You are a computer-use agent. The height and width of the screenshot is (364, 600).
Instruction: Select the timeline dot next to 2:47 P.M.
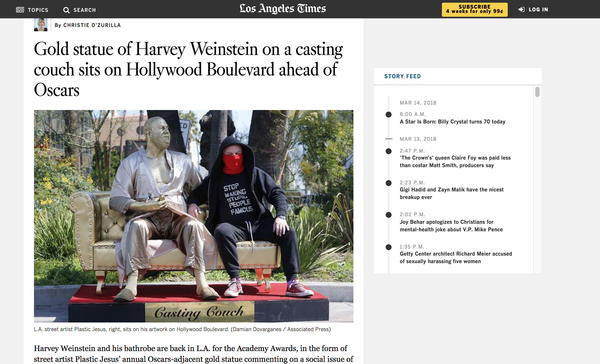(388, 152)
